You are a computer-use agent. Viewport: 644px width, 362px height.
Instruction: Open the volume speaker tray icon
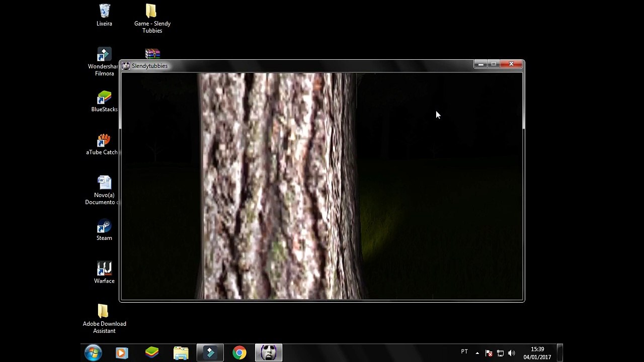(x=512, y=353)
